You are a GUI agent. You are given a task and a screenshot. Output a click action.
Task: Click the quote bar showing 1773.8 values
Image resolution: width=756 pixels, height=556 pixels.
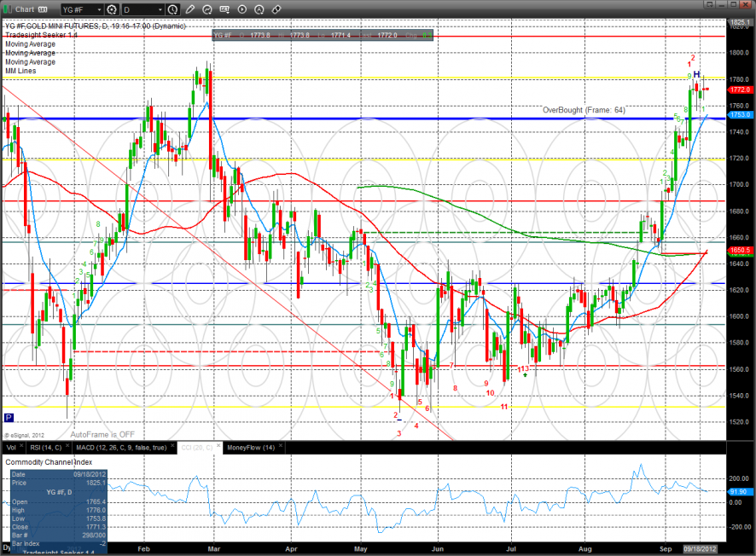(x=323, y=35)
